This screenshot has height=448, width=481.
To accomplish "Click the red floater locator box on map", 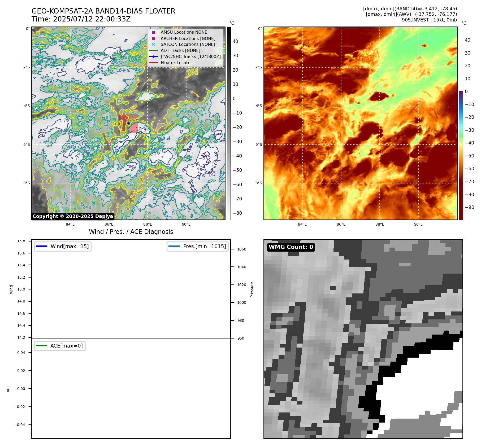I will click(x=128, y=123).
